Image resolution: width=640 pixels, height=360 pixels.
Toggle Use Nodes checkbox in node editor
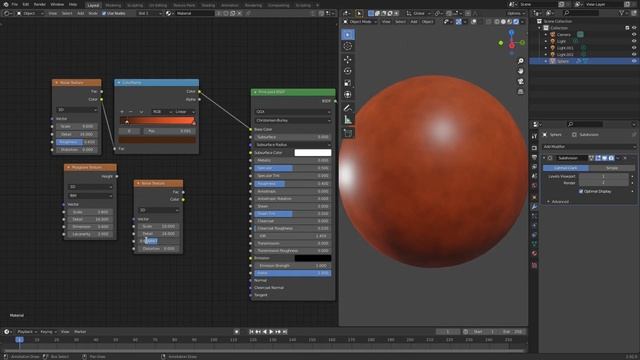coord(104,13)
